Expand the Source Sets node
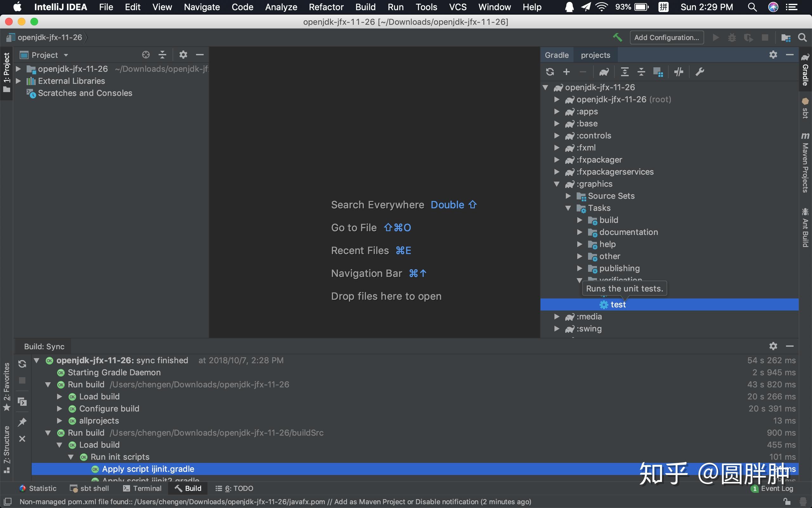The image size is (812, 508). (x=568, y=196)
